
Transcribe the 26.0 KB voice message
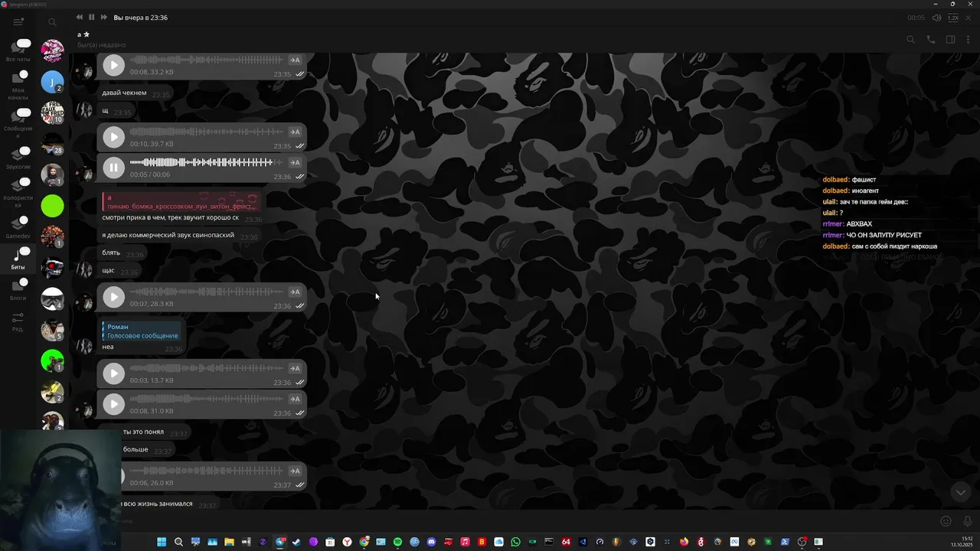pyautogui.click(x=295, y=471)
